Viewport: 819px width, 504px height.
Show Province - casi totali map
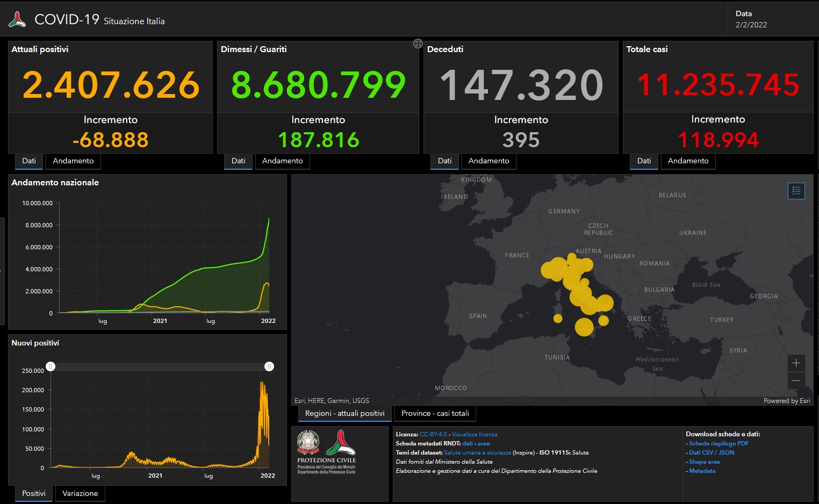[435, 413]
